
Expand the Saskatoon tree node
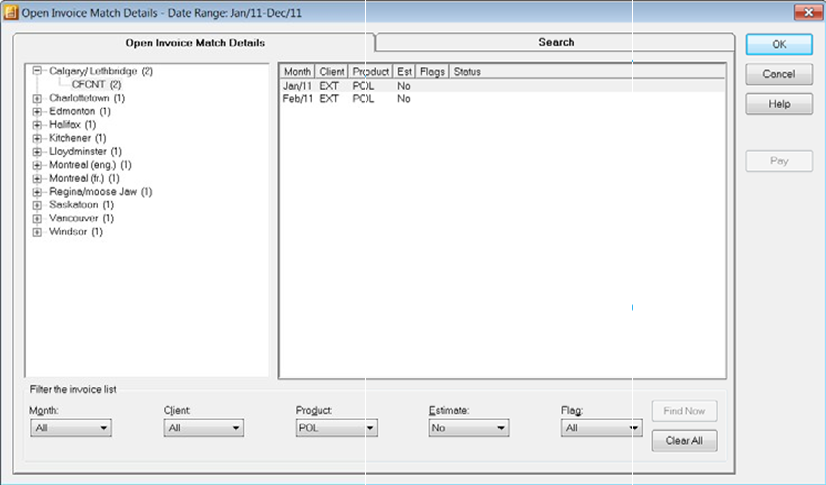coord(37,205)
